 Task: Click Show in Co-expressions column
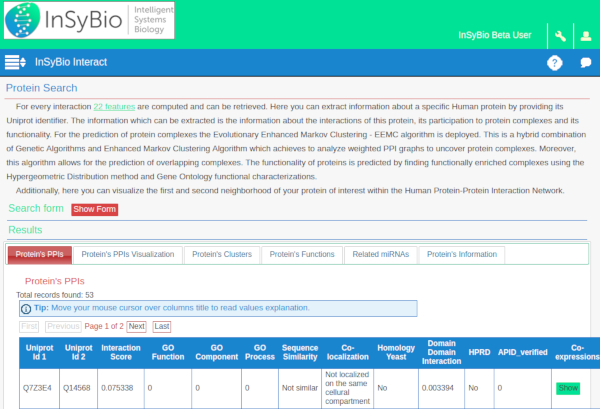click(567, 387)
